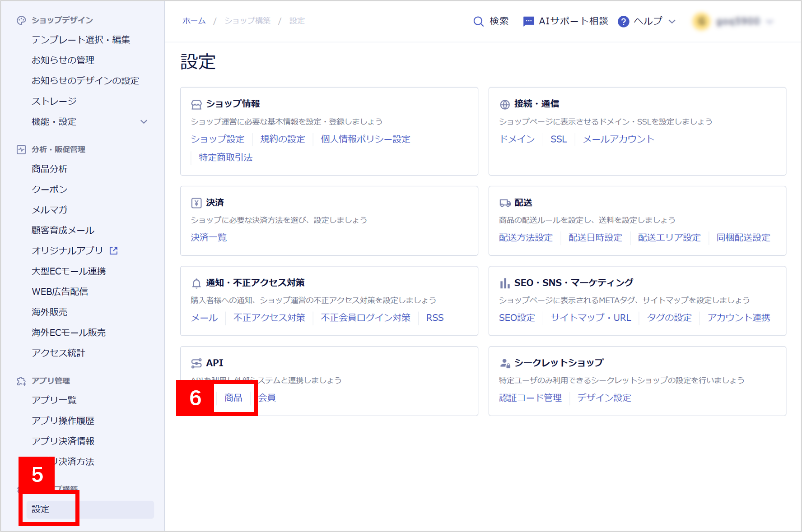Click the search magnifier icon
Viewport: 802px width, 532px height.
[x=478, y=21]
